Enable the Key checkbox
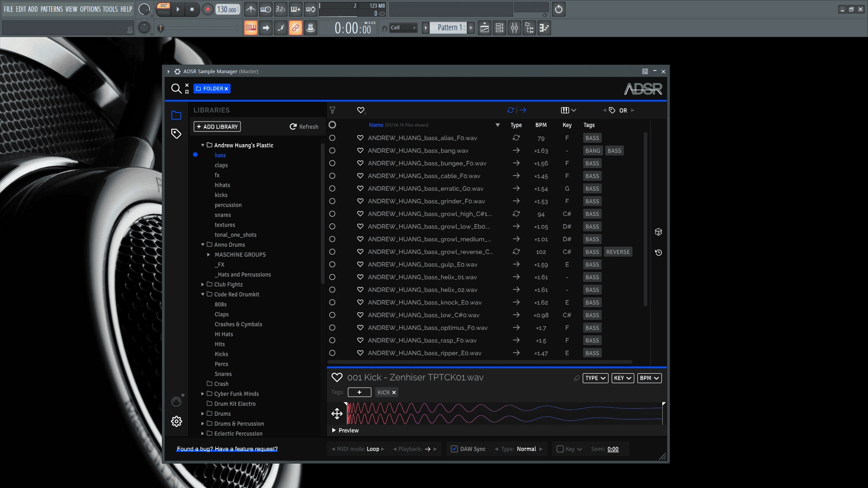The image size is (868, 488). [560, 449]
